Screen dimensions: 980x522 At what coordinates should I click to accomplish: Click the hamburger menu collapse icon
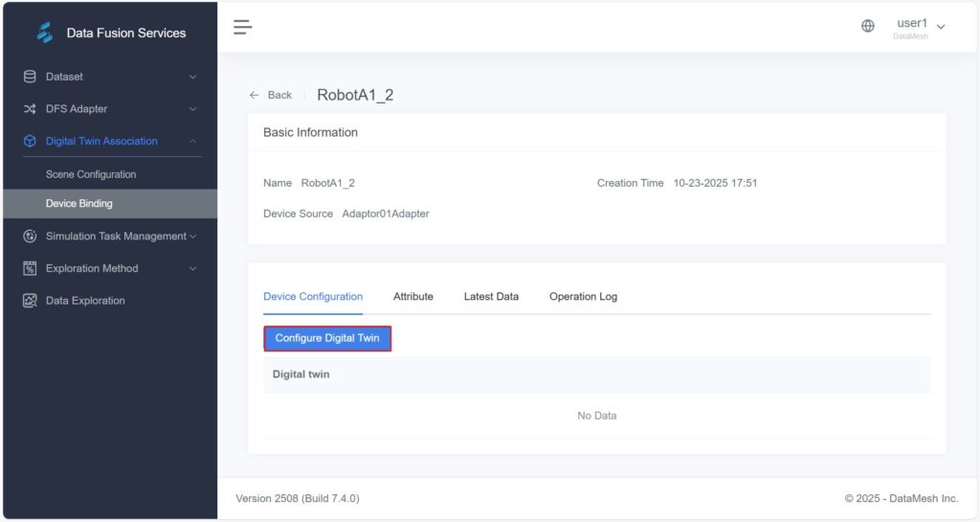pyautogui.click(x=243, y=27)
